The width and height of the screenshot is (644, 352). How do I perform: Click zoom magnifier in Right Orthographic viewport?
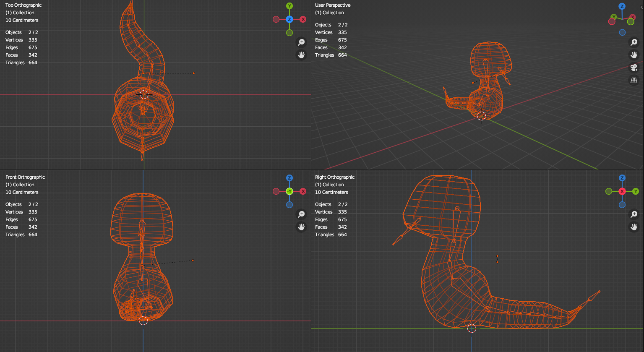click(634, 214)
